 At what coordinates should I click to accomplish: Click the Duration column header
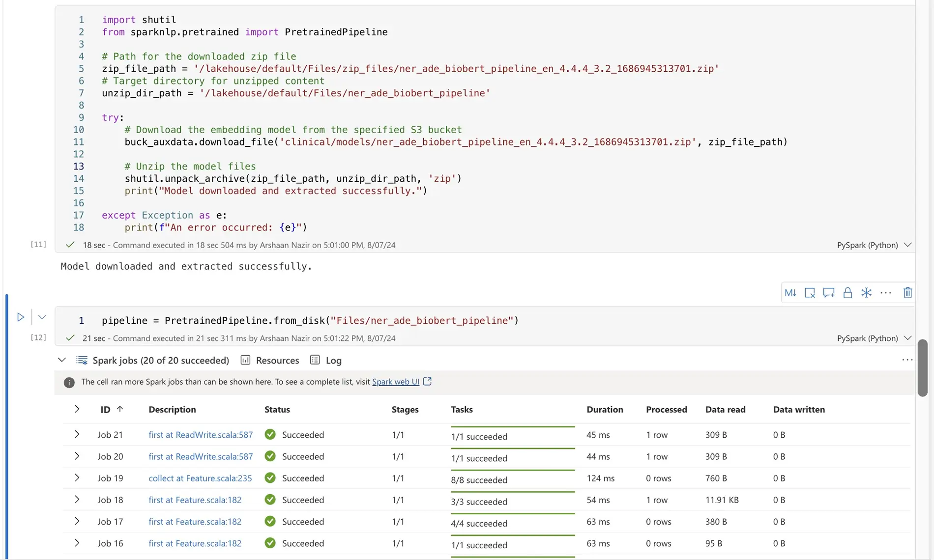click(x=605, y=409)
